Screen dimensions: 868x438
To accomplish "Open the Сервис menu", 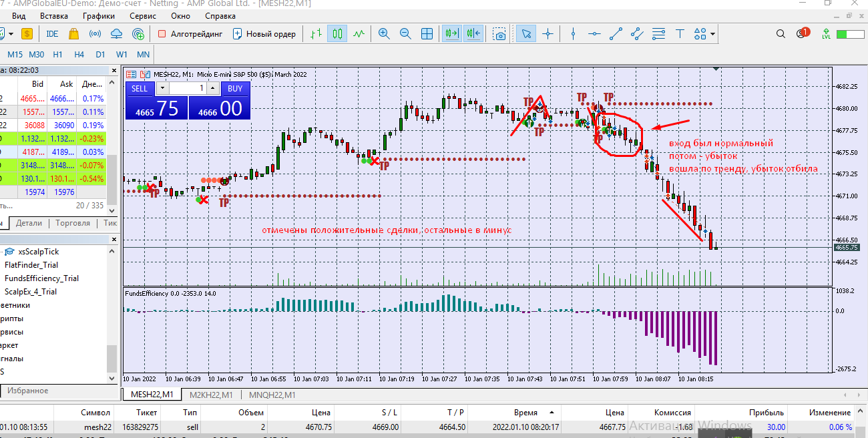I will tap(143, 15).
